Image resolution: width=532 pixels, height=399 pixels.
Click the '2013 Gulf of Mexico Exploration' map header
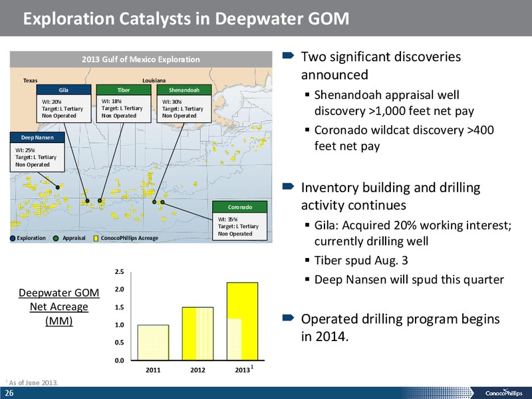click(141, 59)
